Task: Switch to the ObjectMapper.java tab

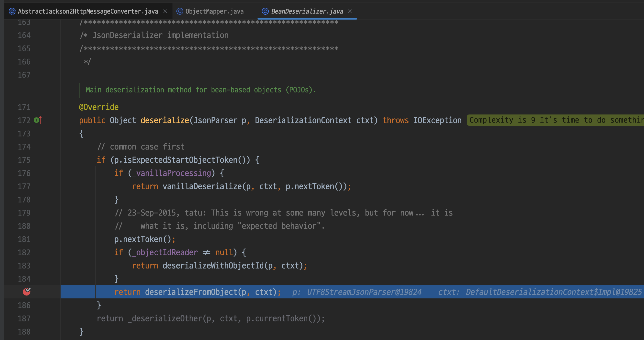Action: 214,11
